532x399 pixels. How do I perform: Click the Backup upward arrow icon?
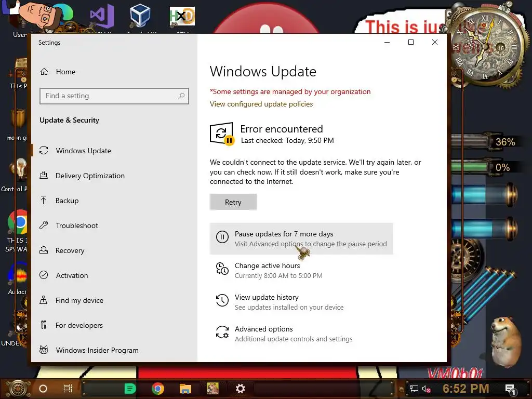(44, 200)
